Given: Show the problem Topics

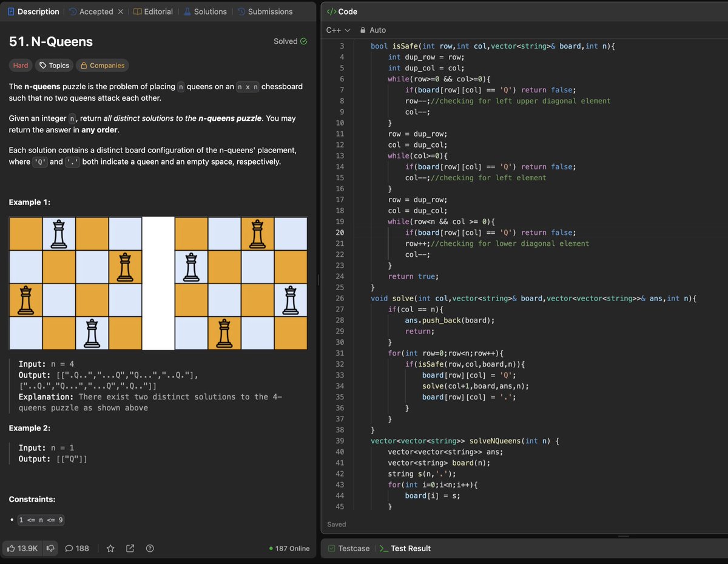Looking at the screenshot, I should (x=54, y=66).
